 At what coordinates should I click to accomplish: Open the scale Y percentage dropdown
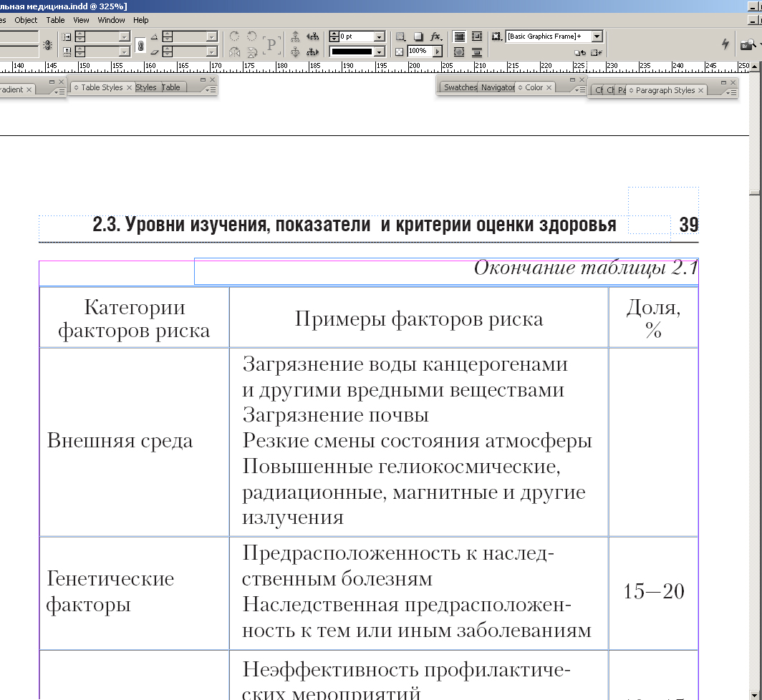(x=125, y=52)
